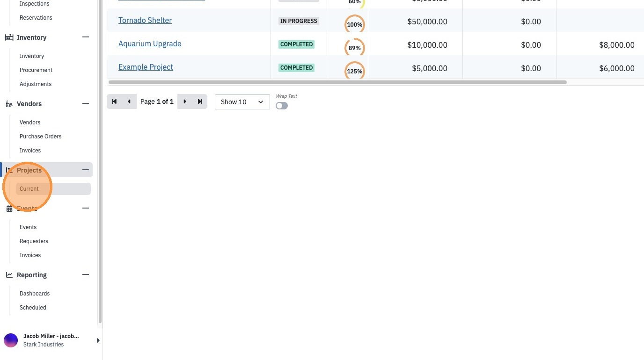Image resolution: width=644 pixels, height=360 pixels.
Task: Click the Reporting section heading
Action: 32,275
